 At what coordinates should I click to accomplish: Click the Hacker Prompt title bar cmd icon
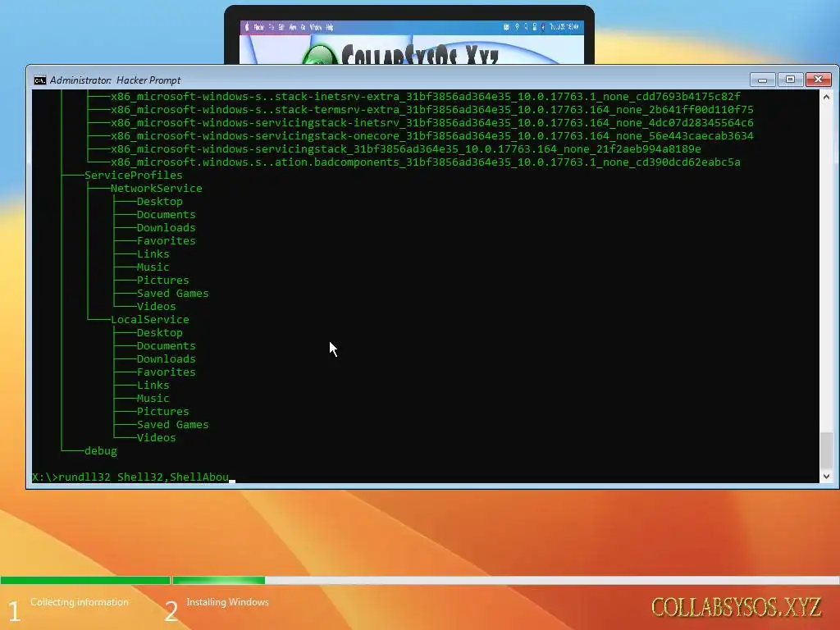coord(39,80)
